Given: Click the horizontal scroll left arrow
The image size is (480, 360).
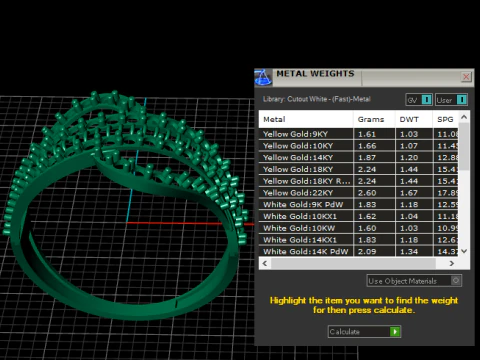Looking at the screenshot, I should click(265, 263).
